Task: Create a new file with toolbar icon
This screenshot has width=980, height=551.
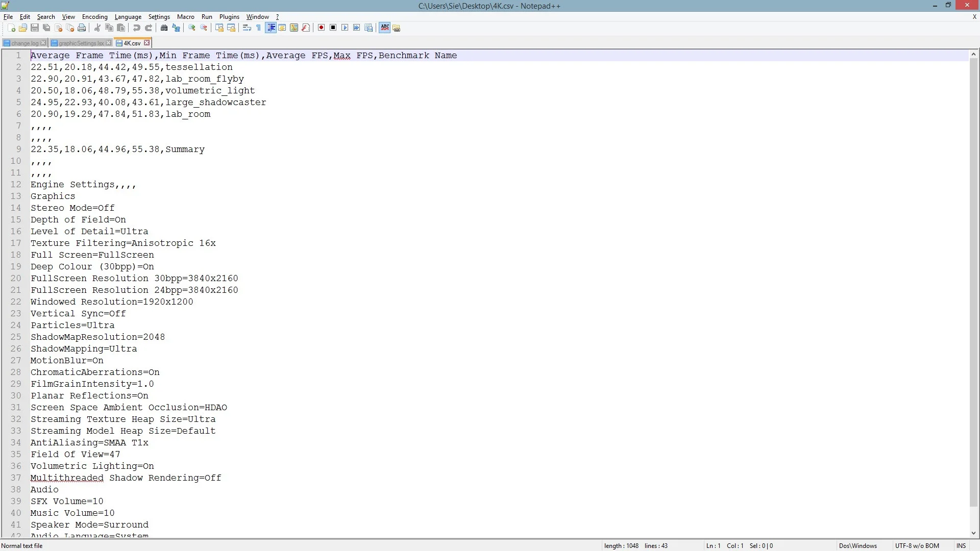Action: (x=11, y=28)
